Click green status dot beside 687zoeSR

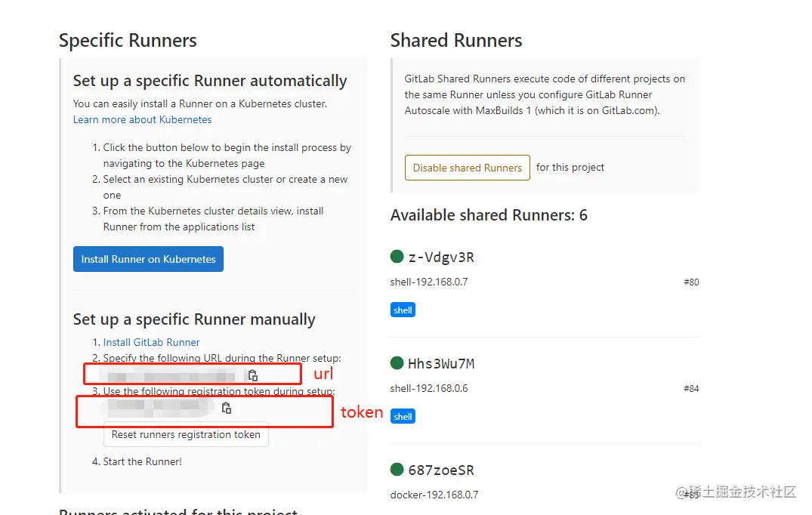(397, 470)
